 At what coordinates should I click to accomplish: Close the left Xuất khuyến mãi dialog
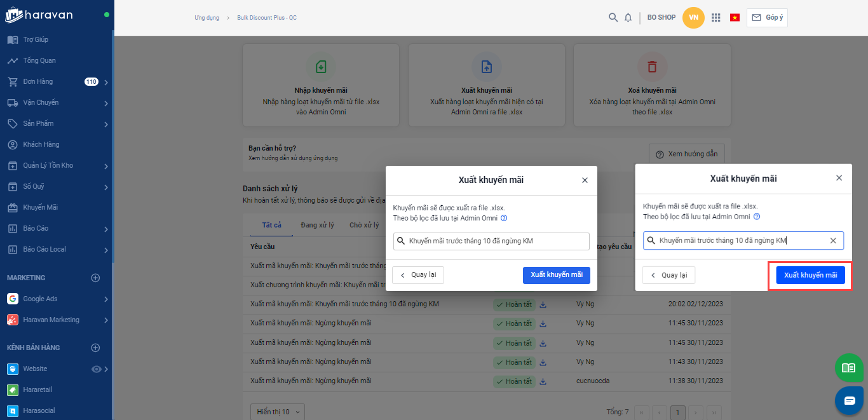point(585,180)
